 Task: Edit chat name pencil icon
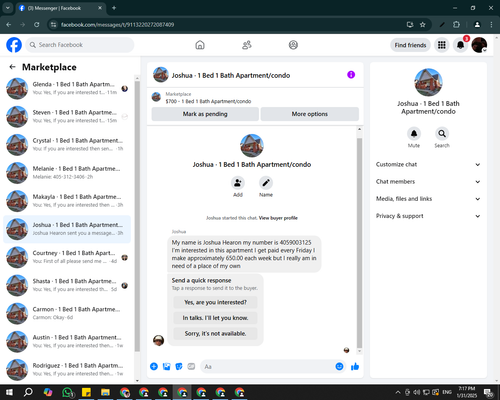(x=266, y=183)
